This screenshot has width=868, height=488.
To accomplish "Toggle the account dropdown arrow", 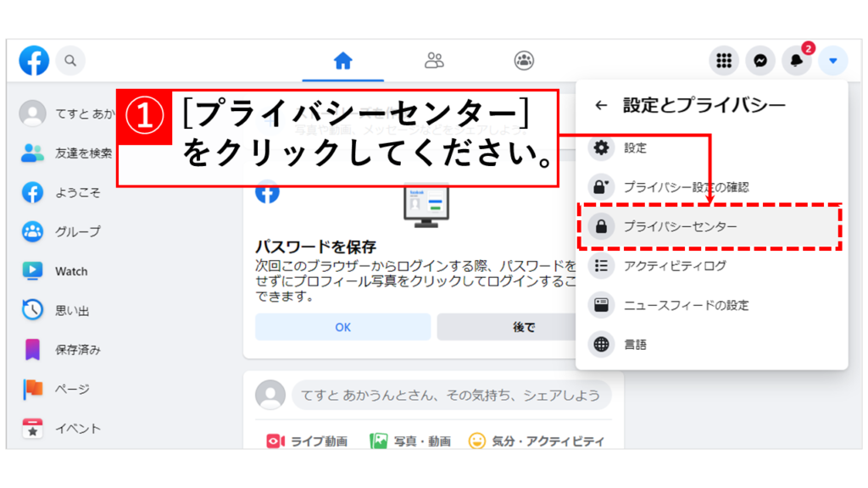I will tap(833, 60).
